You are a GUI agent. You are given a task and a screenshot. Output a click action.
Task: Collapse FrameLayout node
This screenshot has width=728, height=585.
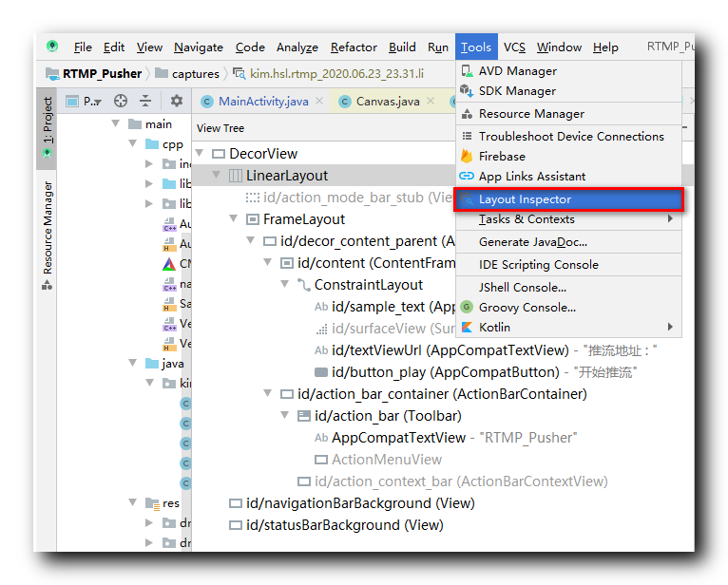click(234, 218)
